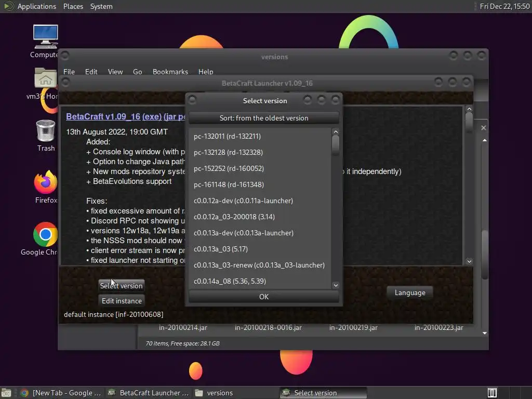Click version list scroll down arrow
532x399 pixels.
[336, 285]
